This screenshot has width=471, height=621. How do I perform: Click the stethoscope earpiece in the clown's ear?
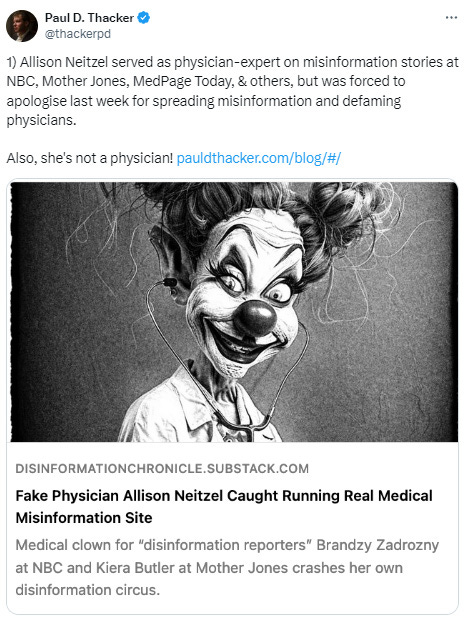pos(170,282)
